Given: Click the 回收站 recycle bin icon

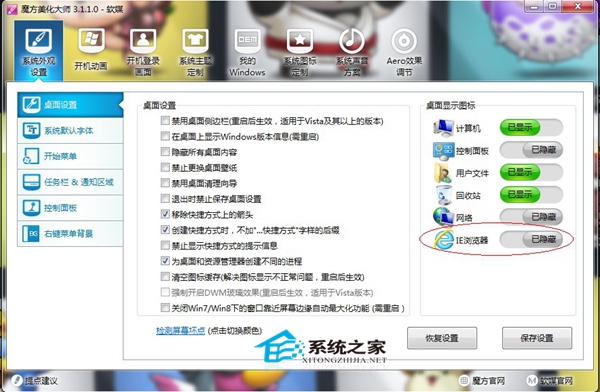Looking at the screenshot, I should [444, 195].
